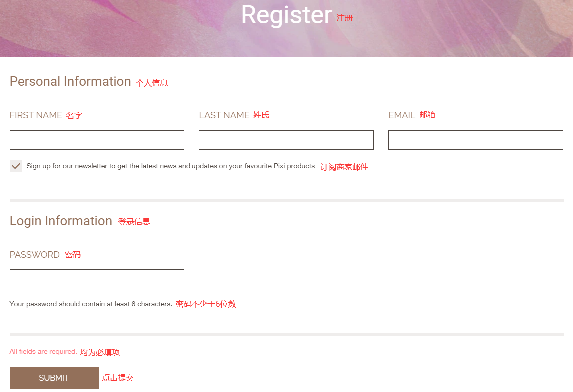
Task: Click the red 均为必填项 annotation
Action: tap(100, 352)
